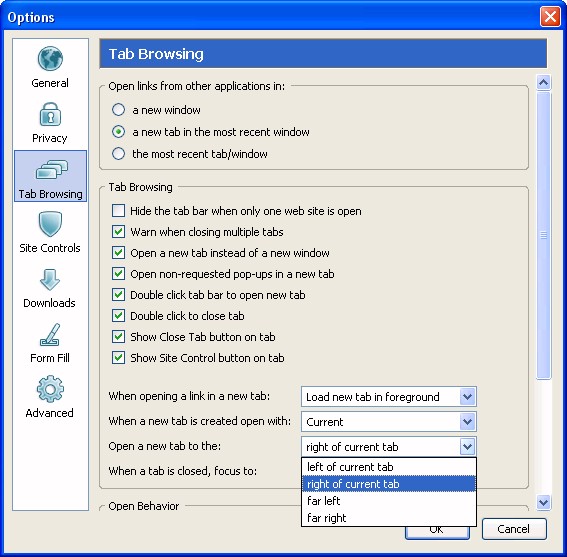Expand 'Load new tab in foreground' dropdown

(389, 397)
